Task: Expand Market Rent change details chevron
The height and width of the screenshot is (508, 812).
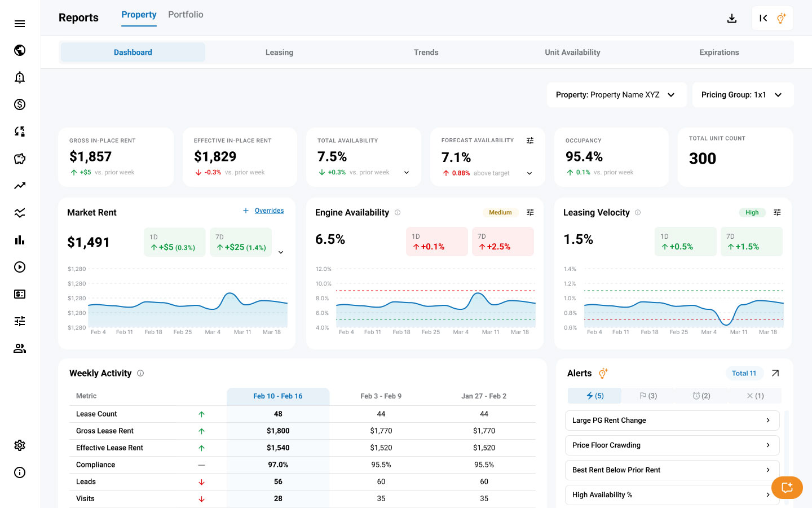Action: pyautogui.click(x=281, y=252)
